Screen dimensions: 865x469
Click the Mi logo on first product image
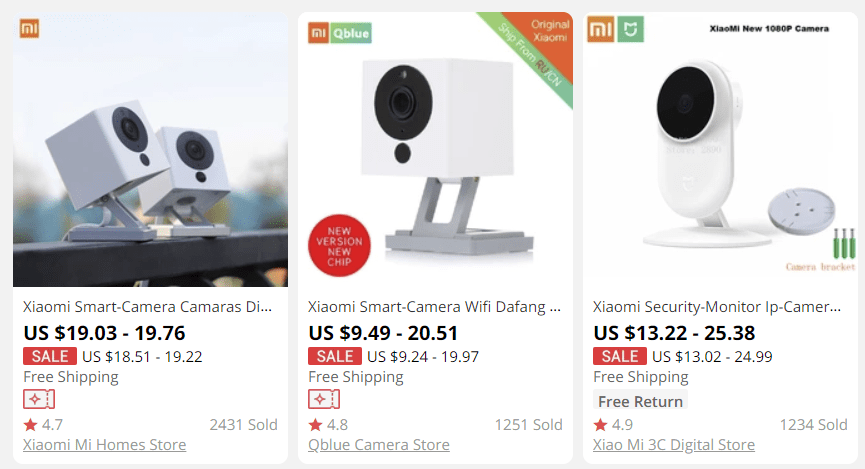point(29,29)
